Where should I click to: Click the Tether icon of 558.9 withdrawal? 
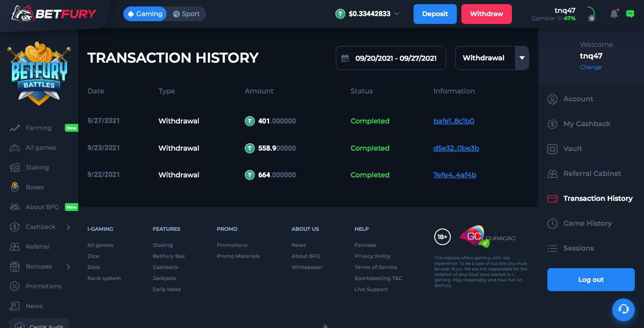pyautogui.click(x=250, y=148)
